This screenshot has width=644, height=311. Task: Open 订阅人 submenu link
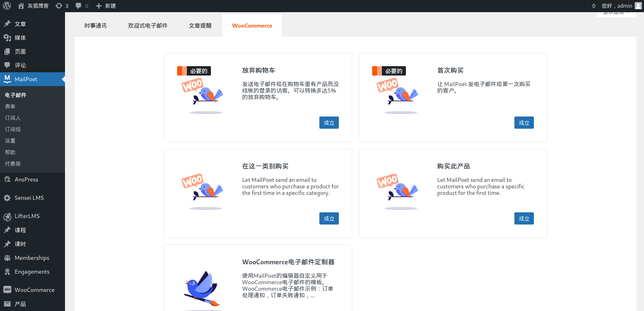pos(13,118)
